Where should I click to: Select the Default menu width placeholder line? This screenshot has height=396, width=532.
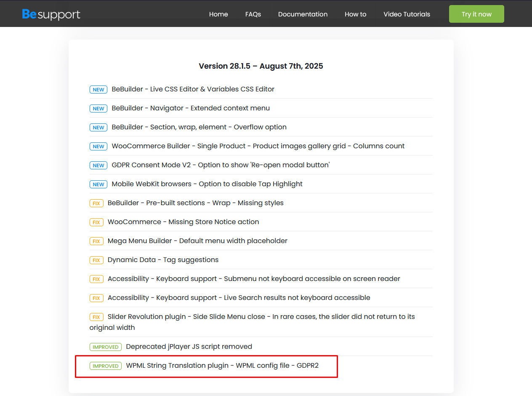tap(197, 241)
